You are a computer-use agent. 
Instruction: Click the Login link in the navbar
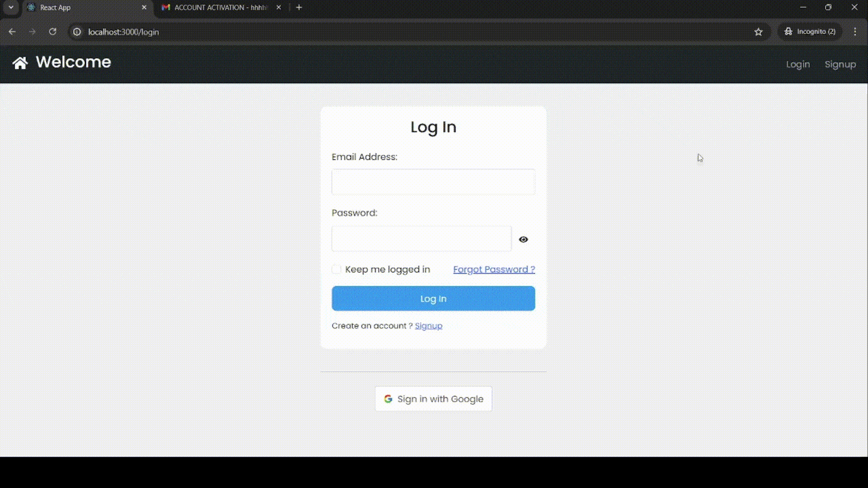click(x=797, y=65)
